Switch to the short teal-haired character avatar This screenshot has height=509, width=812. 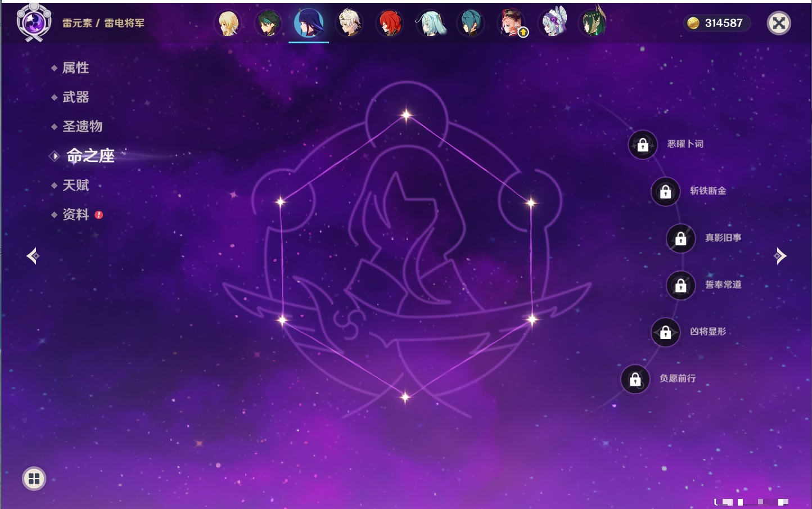(471, 24)
